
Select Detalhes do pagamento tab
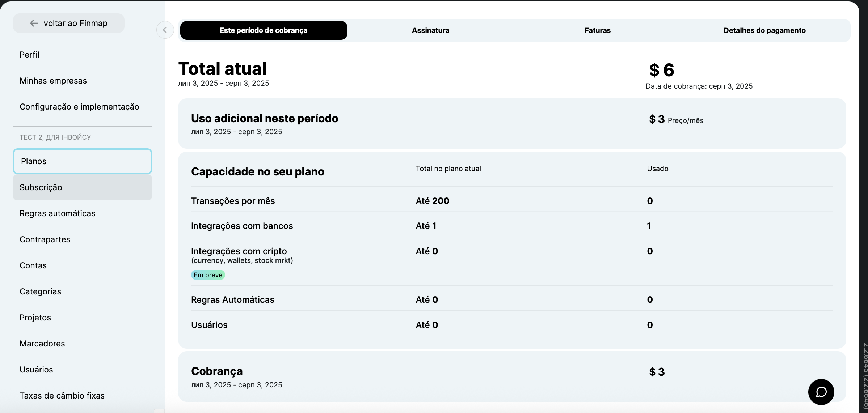coord(764,30)
